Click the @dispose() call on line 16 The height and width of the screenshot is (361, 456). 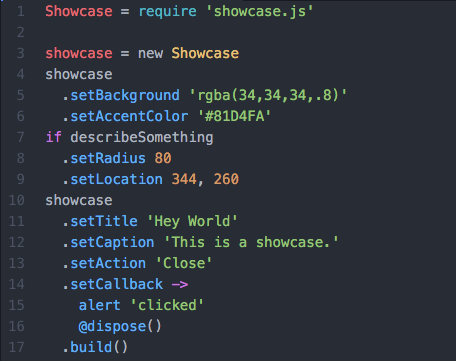click(120, 326)
